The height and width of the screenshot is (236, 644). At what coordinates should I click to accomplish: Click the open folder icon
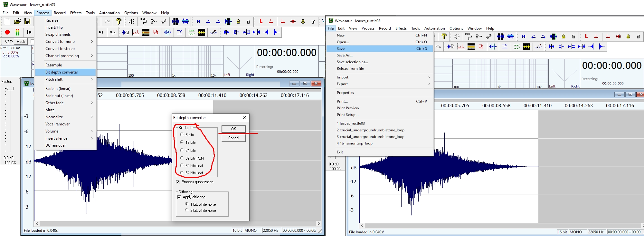tap(17, 22)
